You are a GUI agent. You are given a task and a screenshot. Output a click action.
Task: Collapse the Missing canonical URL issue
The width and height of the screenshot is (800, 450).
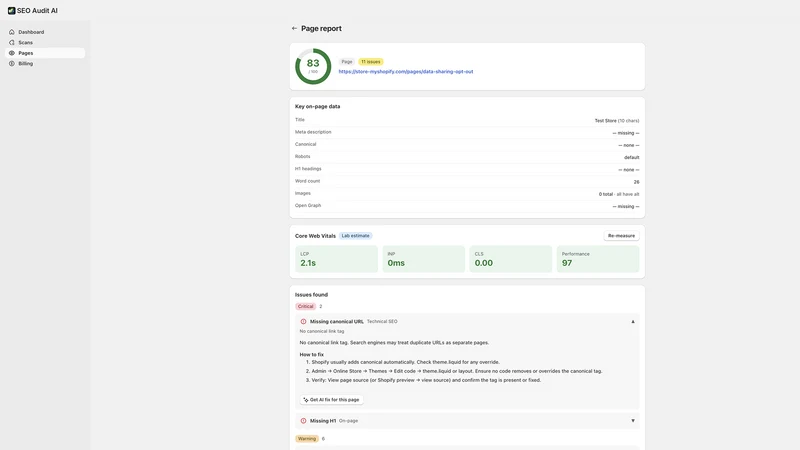[633, 321]
